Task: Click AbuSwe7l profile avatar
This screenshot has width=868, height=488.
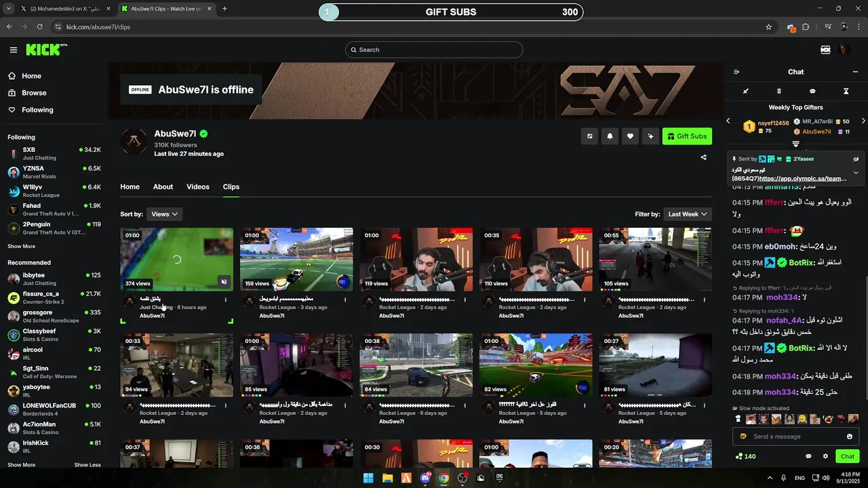Action: [x=134, y=141]
